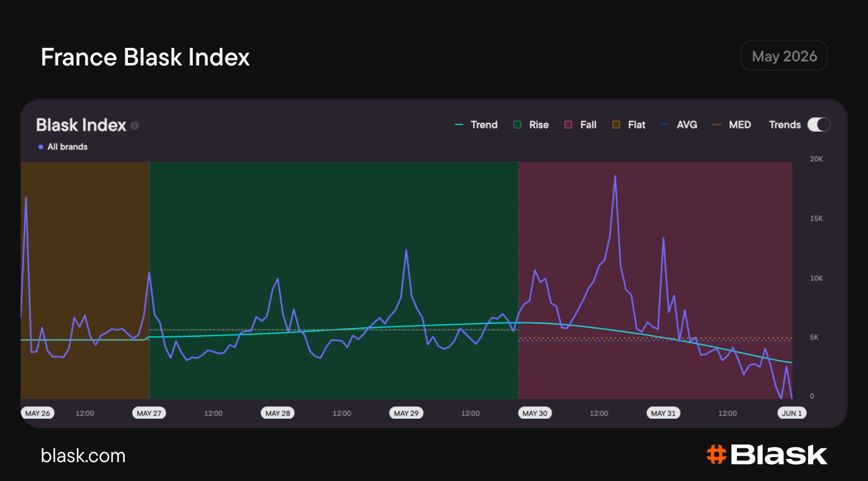Image resolution: width=868 pixels, height=481 pixels.
Task: Click the orange Flat legend swatch
Action: [616, 125]
